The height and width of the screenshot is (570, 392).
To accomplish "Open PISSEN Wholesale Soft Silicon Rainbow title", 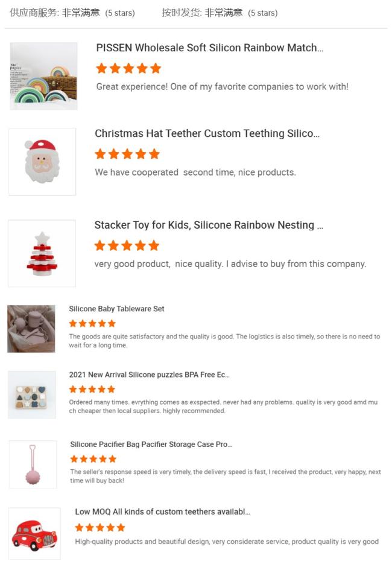I will click(210, 48).
